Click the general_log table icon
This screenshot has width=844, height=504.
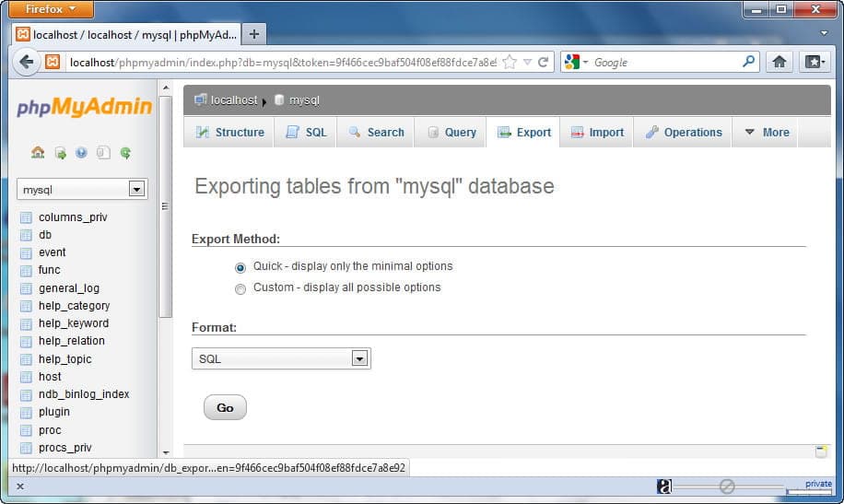pyautogui.click(x=26, y=288)
